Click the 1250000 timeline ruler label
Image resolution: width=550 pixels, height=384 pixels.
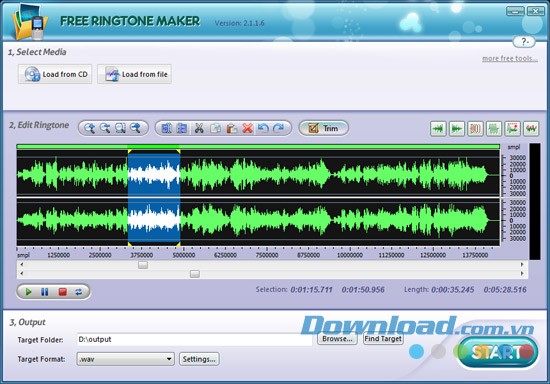(x=59, y=255)
